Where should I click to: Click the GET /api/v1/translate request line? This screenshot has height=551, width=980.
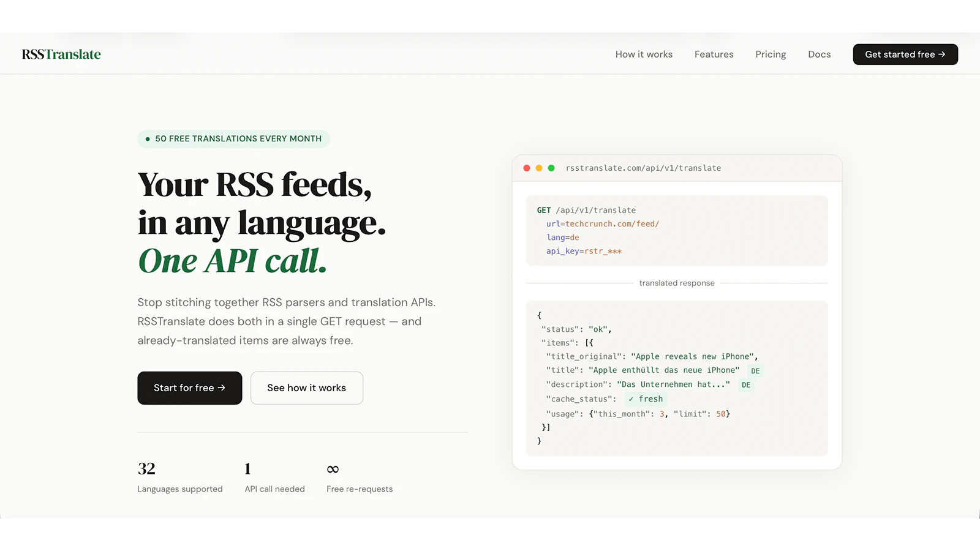point(586,210)
